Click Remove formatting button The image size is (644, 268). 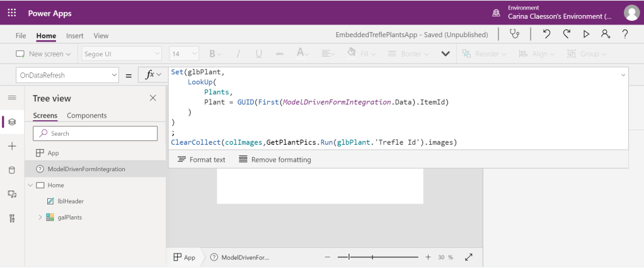click(x=275, y=160)
